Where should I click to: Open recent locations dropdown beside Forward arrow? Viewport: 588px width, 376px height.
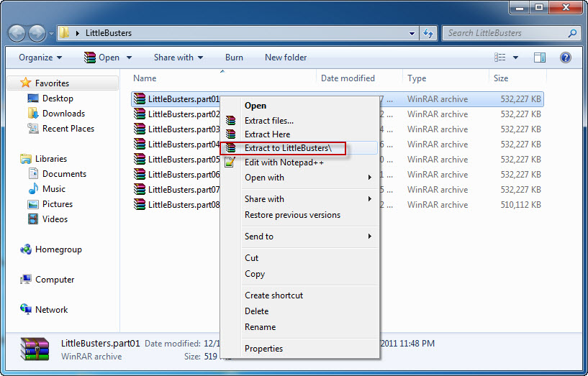coord(51,34)
